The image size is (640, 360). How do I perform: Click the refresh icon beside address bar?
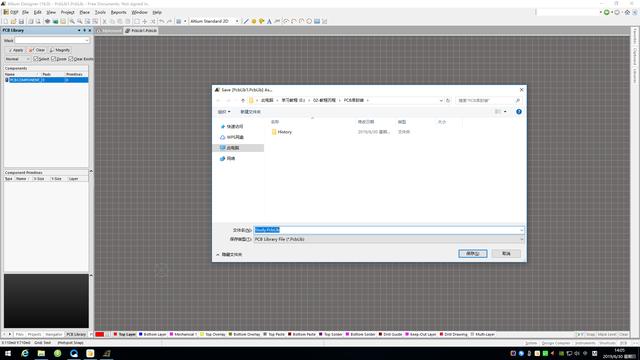(x=448, y=100)
